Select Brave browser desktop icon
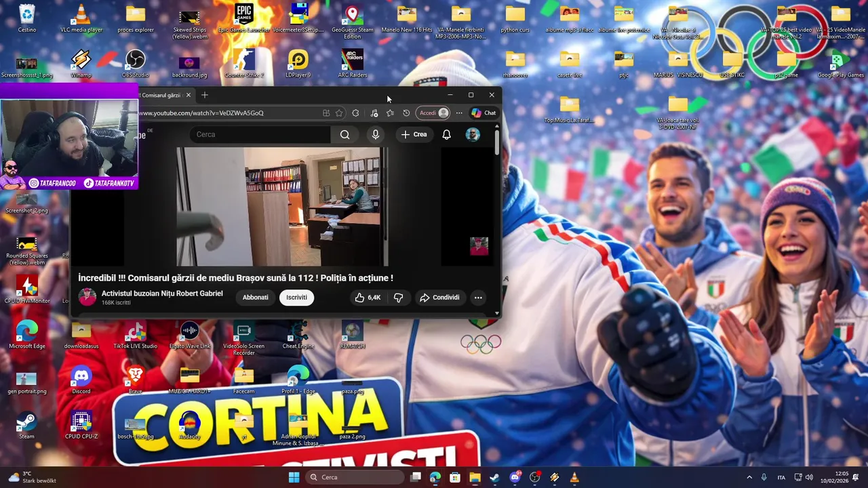Screen dimensions: 868x488 pyautogui.click(x=135, y=380)
